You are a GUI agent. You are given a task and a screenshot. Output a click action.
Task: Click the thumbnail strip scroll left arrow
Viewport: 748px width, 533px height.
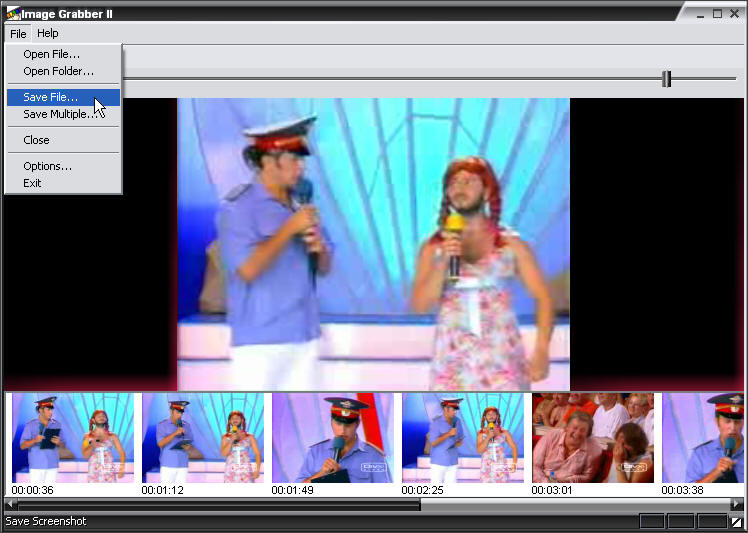click(x=10, y=504)
